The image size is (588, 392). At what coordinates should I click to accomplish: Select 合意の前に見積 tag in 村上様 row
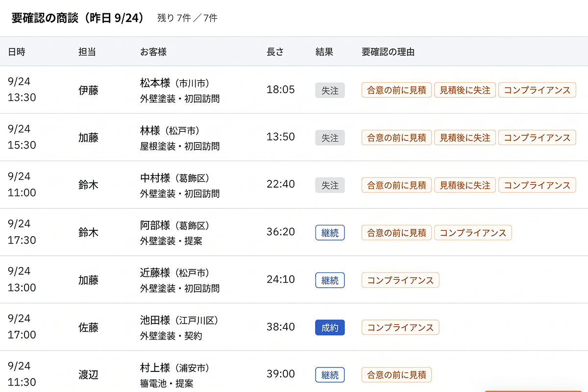tap(397, 375)
